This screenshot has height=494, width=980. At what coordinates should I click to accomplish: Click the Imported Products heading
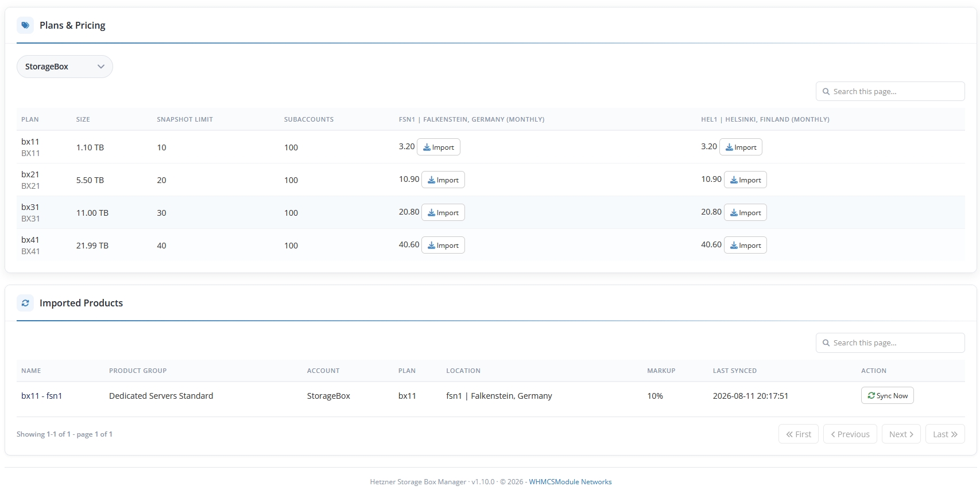coord(81,303)
